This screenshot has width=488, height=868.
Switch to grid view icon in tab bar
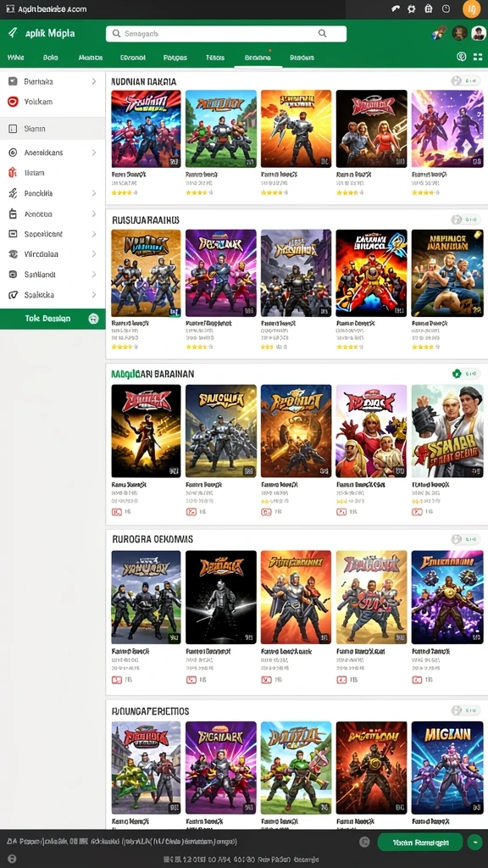(x=478, y=57)
